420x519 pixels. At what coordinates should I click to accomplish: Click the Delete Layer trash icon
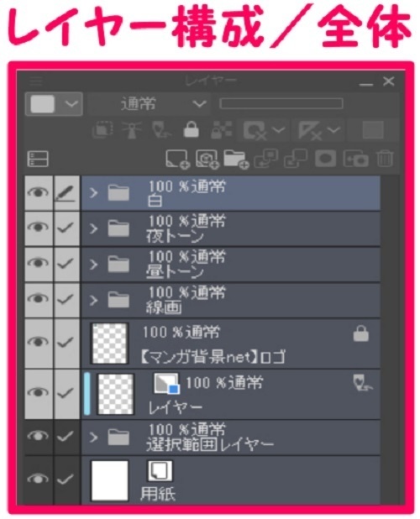(385, 159)
